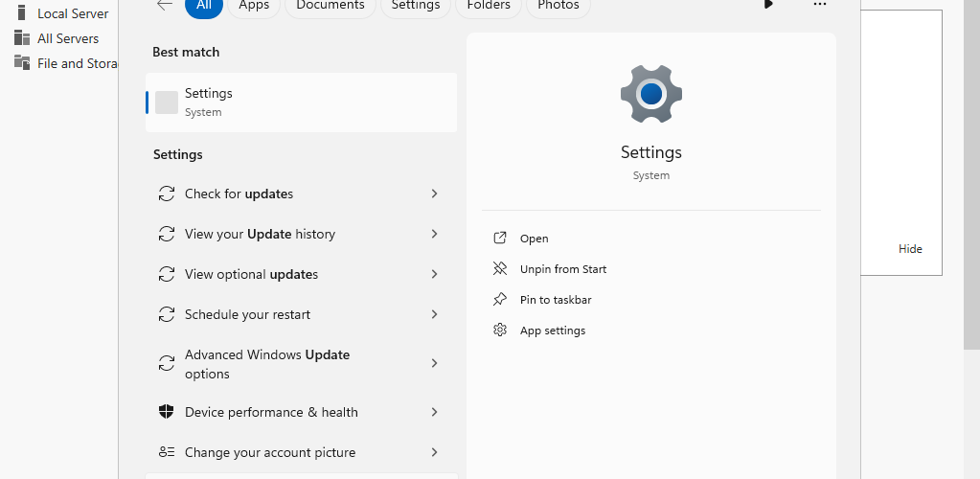Select the Settings best match result
980x479 pixels.
point(301,103)
